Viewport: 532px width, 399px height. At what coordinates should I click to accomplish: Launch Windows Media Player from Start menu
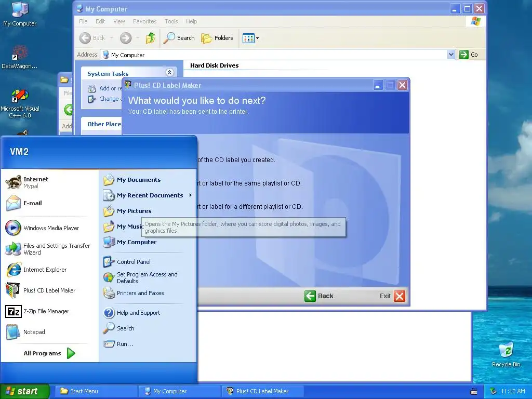point(49,228)
